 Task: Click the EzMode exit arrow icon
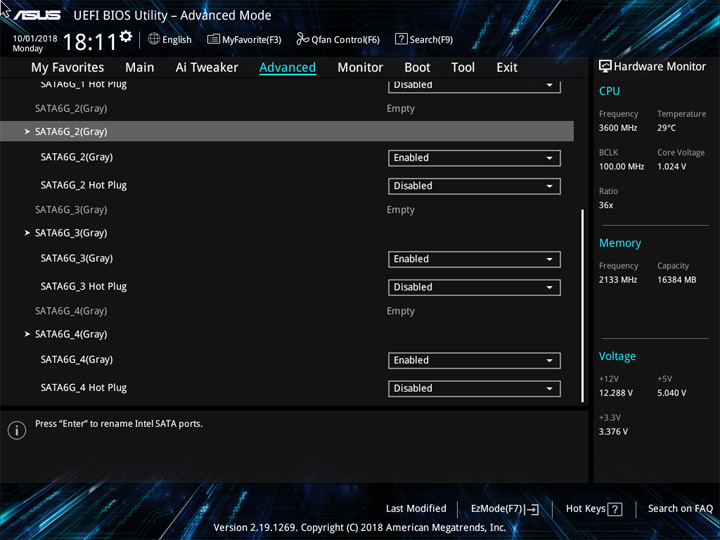click(532, 509)
